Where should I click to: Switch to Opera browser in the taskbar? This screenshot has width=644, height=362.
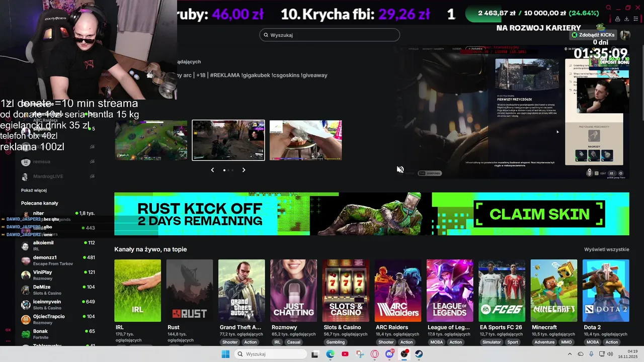pos(375,354)
